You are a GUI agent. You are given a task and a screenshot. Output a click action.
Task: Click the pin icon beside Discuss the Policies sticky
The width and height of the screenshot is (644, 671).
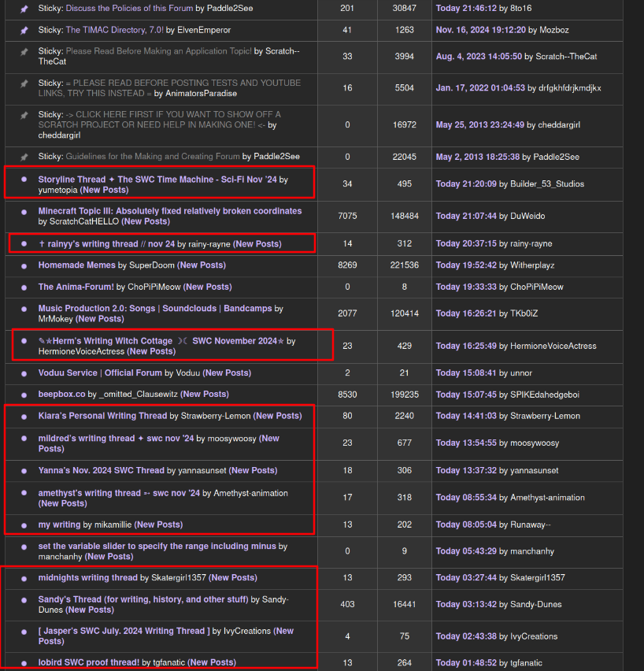(x=24, y=9)
